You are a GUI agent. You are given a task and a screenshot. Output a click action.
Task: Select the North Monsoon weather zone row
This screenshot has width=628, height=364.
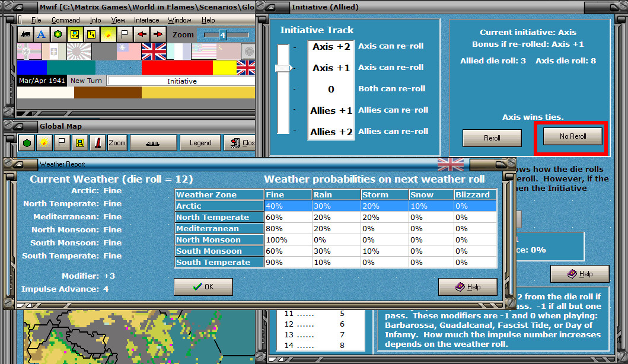tap(336, 240)
